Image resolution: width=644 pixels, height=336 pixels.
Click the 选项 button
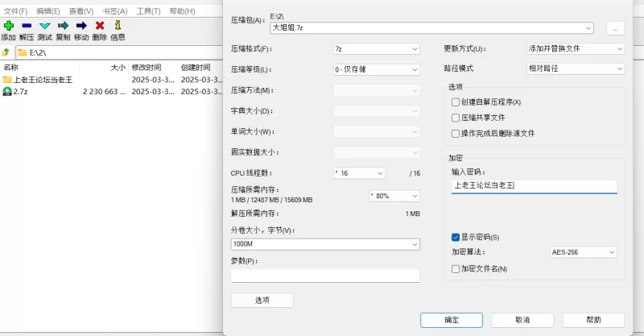click(x=262, y=301)
